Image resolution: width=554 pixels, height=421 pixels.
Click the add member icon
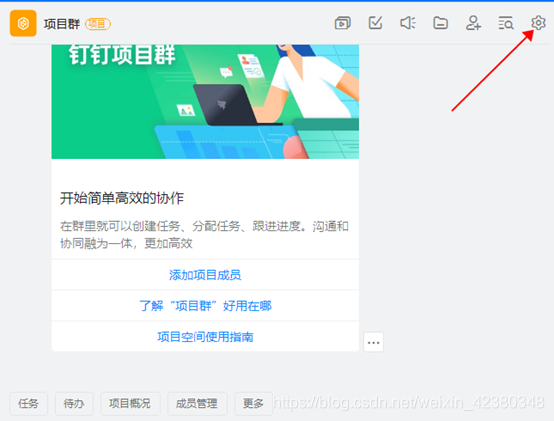click(473, 23)
